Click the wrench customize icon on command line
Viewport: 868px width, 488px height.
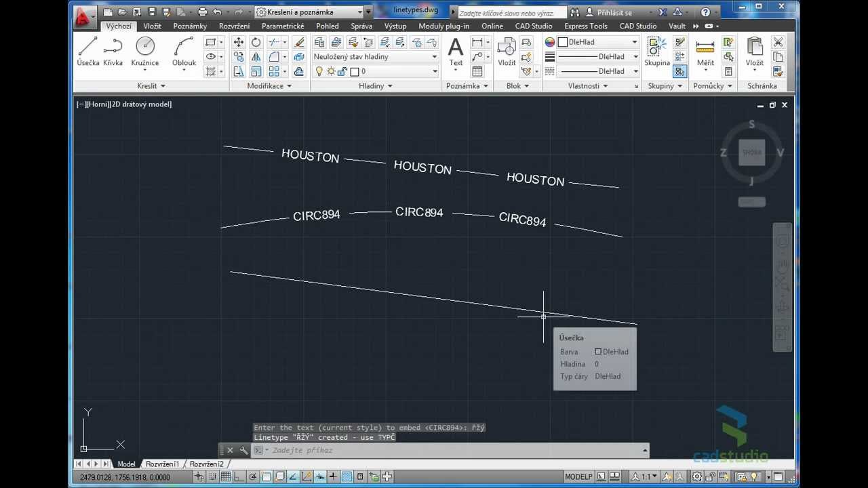(x=243, y=450)
